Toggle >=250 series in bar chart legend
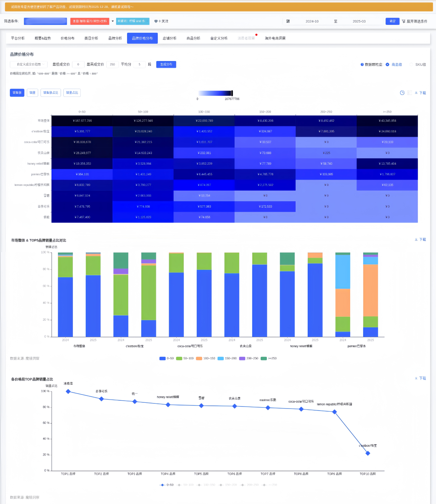 tap(268, 358)
